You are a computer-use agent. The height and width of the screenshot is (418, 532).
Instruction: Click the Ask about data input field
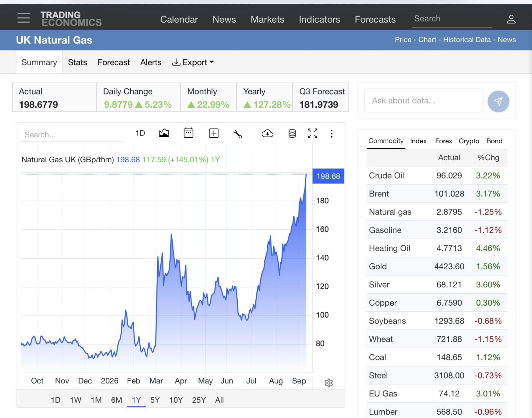coord(424,100)
